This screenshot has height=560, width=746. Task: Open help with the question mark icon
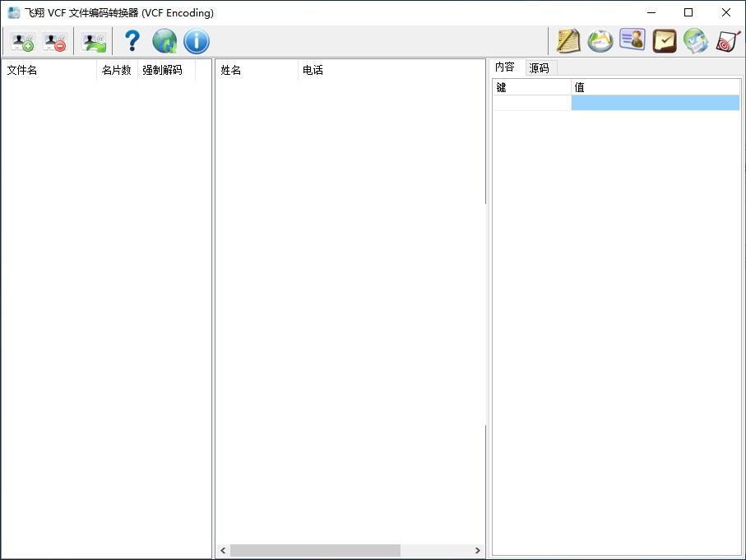tap(132, 41)
